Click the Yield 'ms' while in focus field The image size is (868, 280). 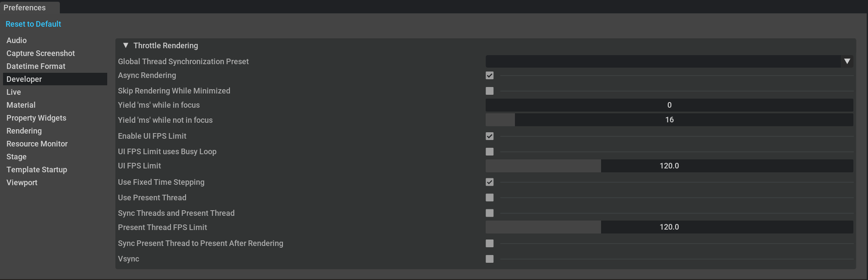click(x=669, y=105)
